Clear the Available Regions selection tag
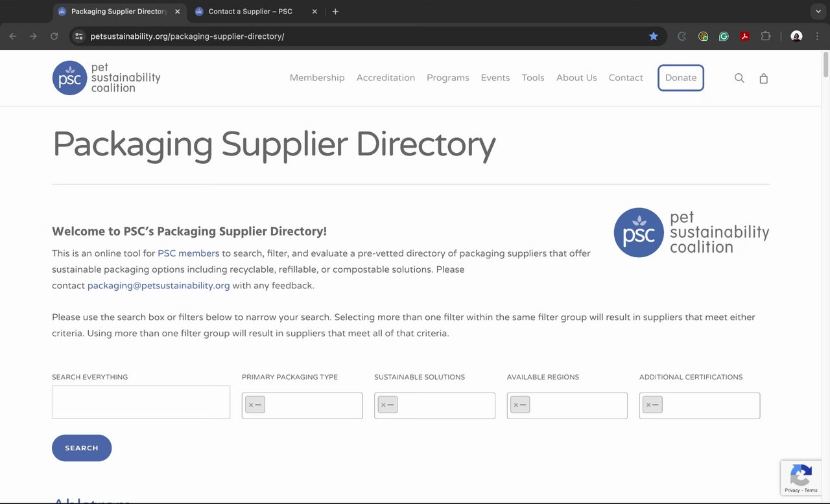Screen dimensions: 830x504 [516, 405]
